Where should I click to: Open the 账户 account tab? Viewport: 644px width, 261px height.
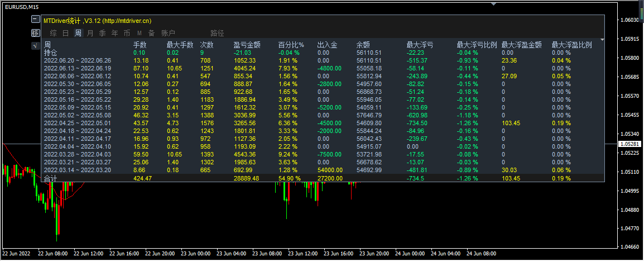point(168,34)
